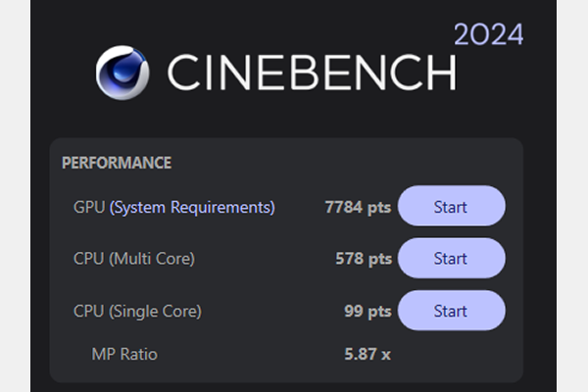Click the PERFORMANCE section heading
The height and width of the screenshot is (392, 588).
coord(117,163)
